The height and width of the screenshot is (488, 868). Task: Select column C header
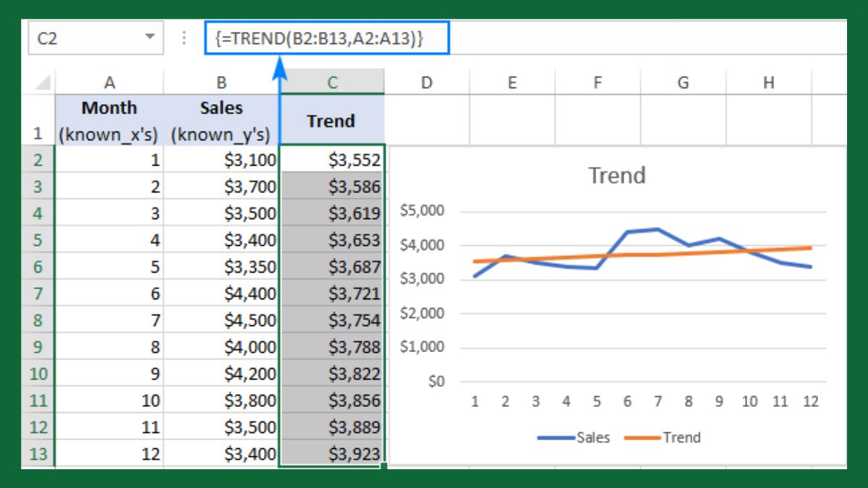(332, 82)
